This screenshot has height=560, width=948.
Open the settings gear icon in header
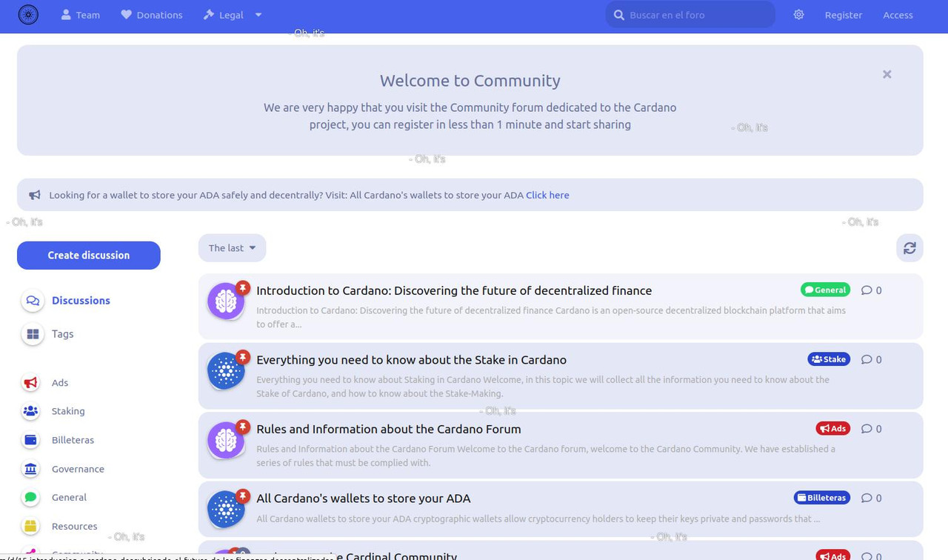(x=798, y=15)
